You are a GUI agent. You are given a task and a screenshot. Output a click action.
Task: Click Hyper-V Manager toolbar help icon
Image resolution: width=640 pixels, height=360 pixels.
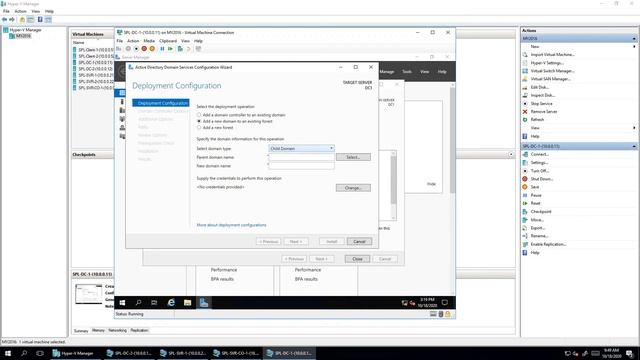pos(40,20)
